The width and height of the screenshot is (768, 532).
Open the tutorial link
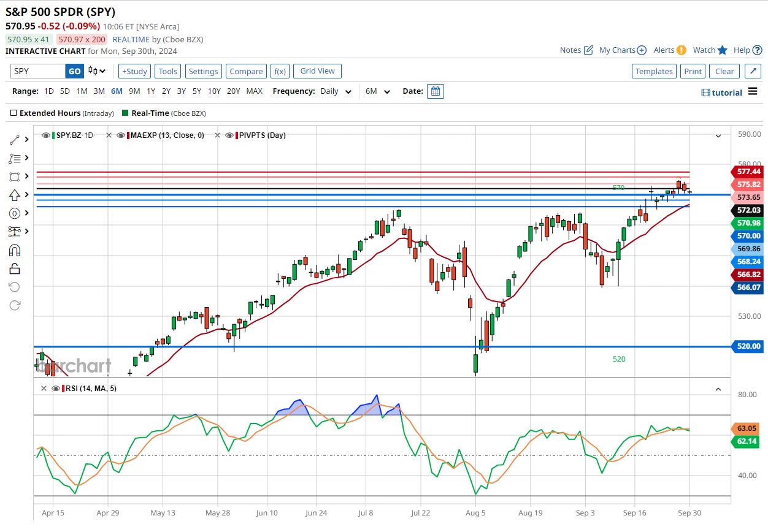721,93
